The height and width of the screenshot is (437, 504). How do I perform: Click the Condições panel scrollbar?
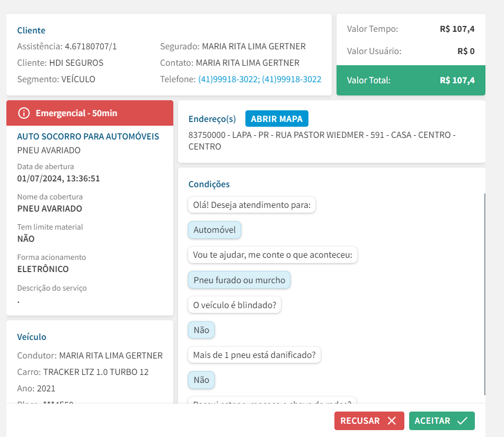tap(484, 294)
